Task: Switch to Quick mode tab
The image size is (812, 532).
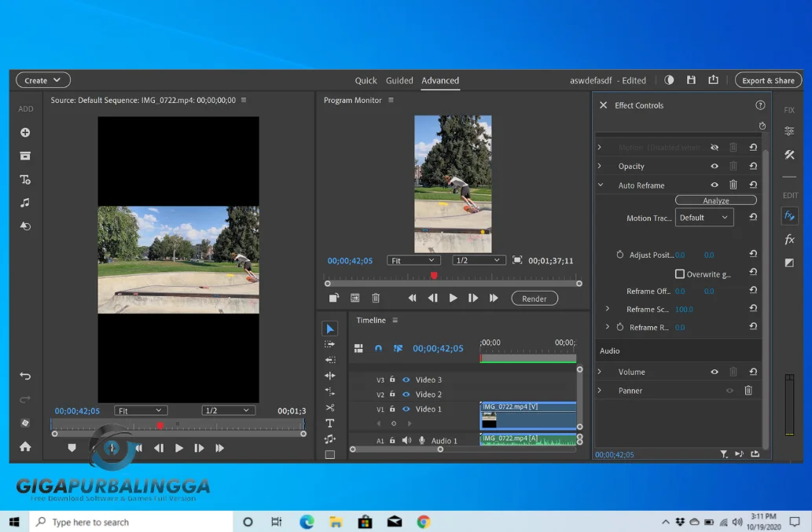Action: tap(366, 80)
